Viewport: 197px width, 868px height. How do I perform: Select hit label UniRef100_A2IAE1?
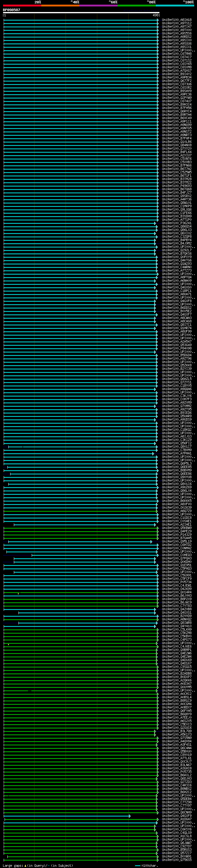(x=177, y=525)
